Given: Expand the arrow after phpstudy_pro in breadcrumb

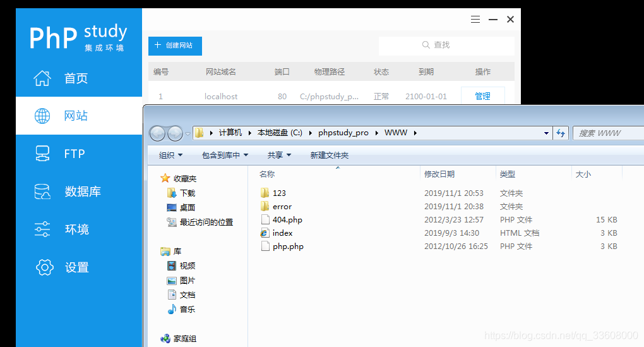Looking at the screenshot, I should [377, 133].
